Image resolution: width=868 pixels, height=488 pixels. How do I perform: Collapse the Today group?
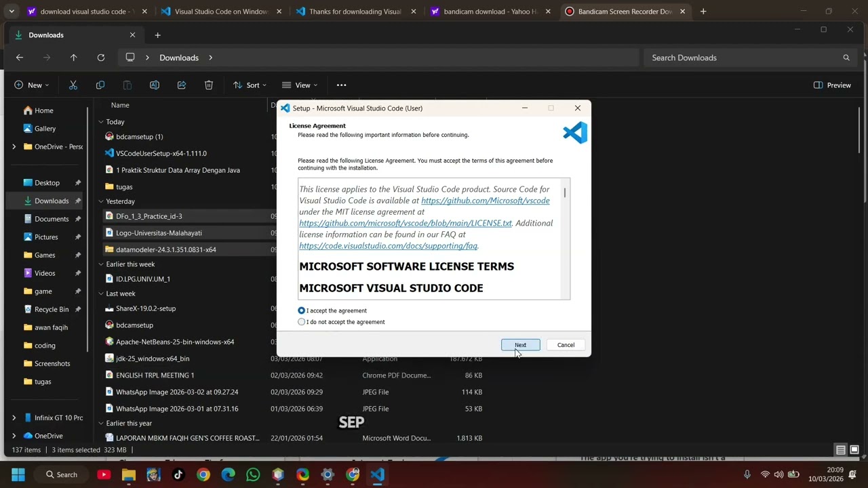(100, 122)
